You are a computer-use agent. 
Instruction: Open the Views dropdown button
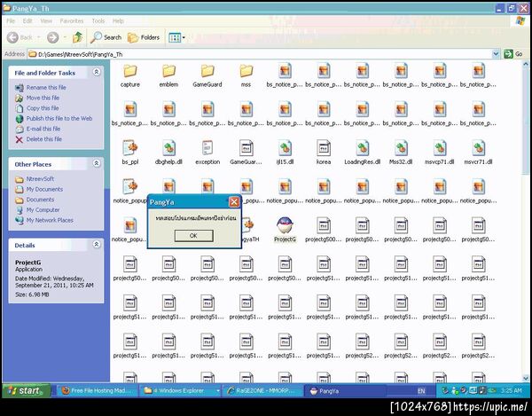point(176,37)
